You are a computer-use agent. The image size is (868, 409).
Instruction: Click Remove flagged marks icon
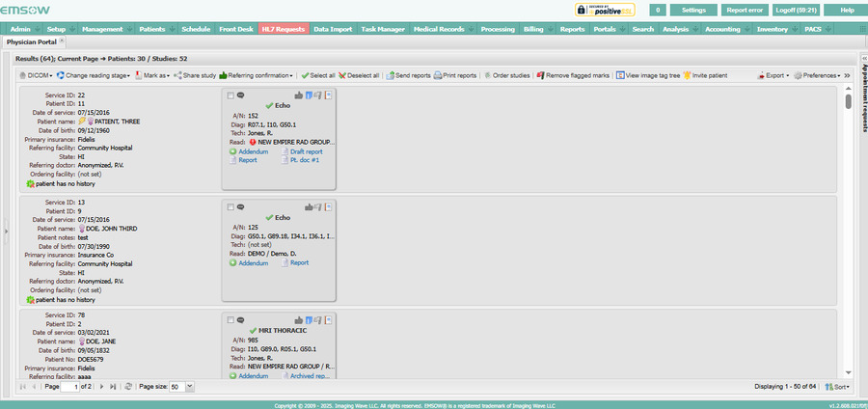pos(540,74)
